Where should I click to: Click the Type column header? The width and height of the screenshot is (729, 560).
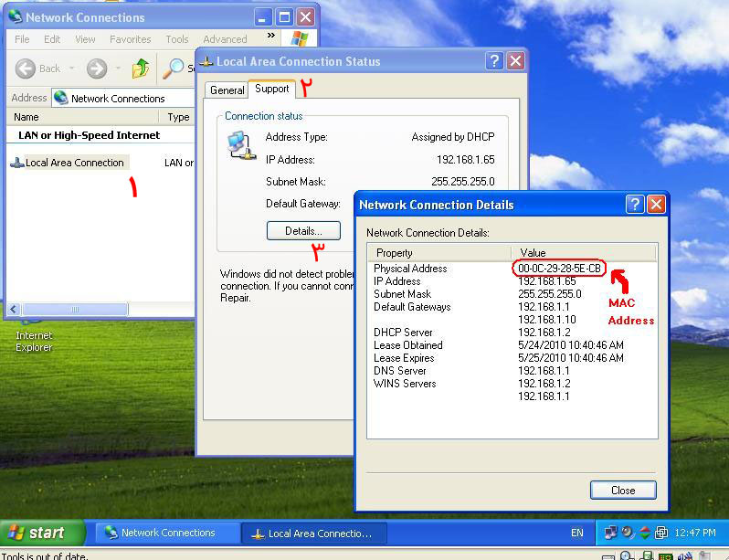coord(177,117)
